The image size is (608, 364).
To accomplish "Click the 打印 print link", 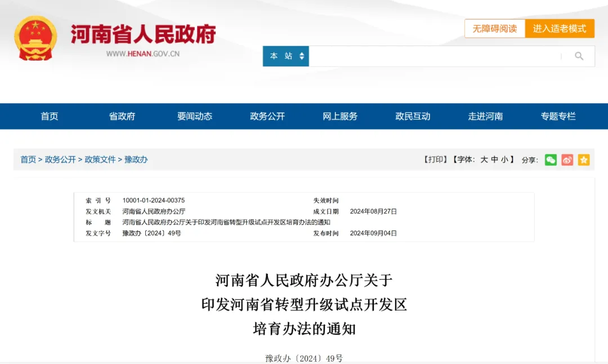I will click(435, 160).
